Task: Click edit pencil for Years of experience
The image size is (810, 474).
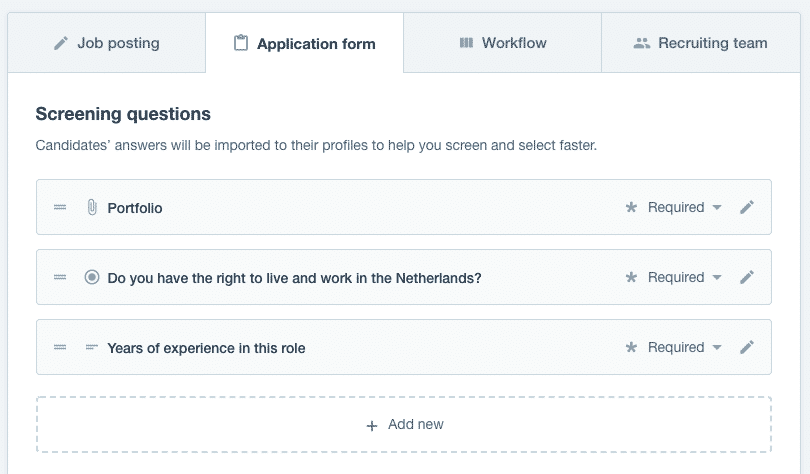Action: coord(746,348)
